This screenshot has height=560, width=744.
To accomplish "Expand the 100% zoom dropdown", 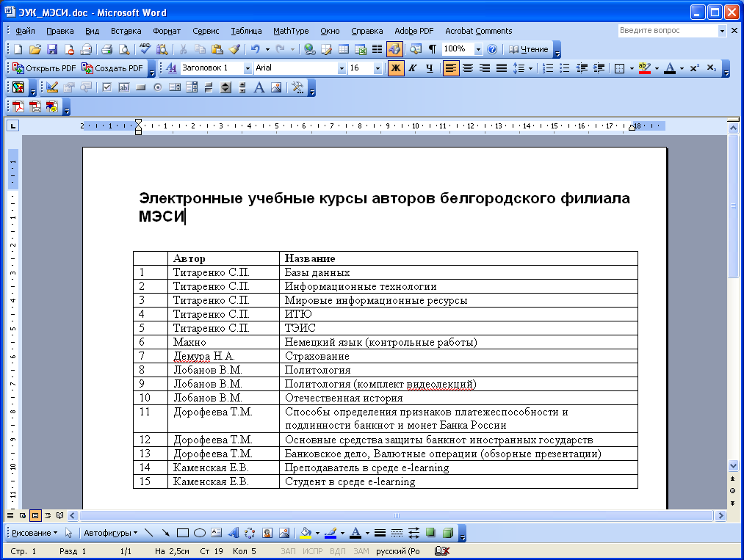I will [478, 49].
